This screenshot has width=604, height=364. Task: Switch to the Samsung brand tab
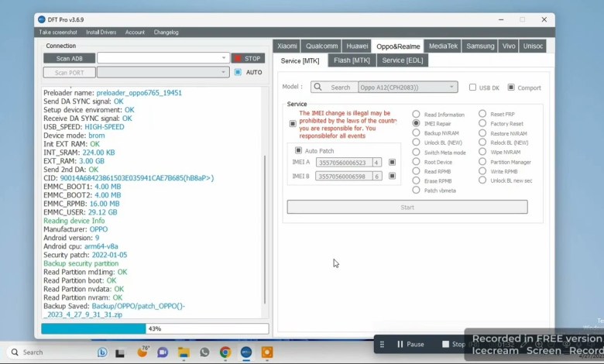tap(480, 46)
